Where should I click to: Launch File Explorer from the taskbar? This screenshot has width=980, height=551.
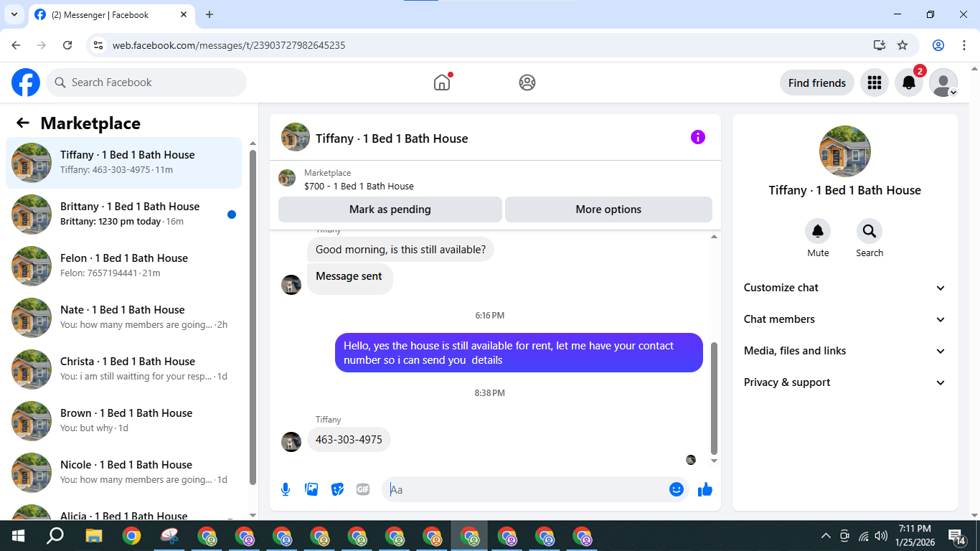tap(94, 536)
